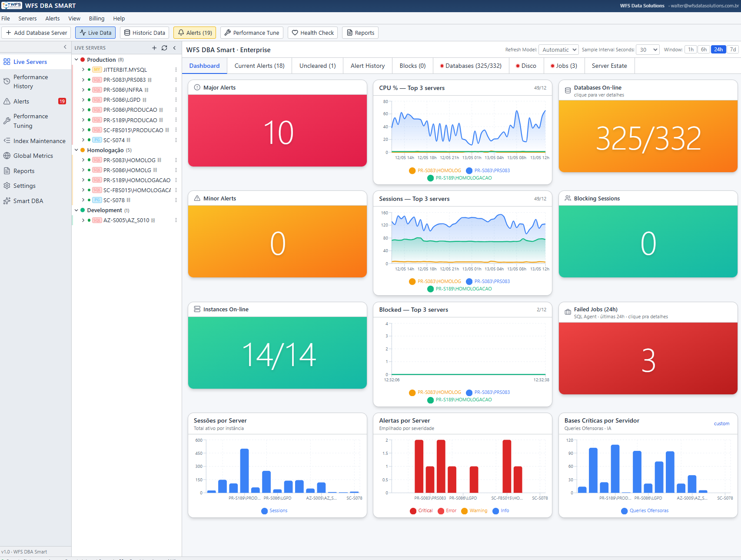Screen dimensions: 741x560
Task: Toggle PR-S083\HOMOLOG series in CPU chart legend
Action: pyautogui.click(x=435, y=170)
